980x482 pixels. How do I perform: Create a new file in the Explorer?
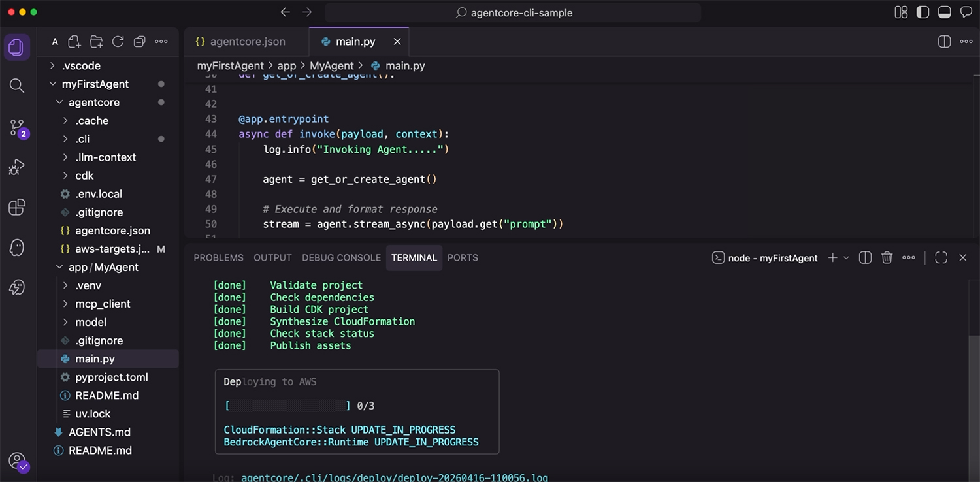[x=74, y=41]
